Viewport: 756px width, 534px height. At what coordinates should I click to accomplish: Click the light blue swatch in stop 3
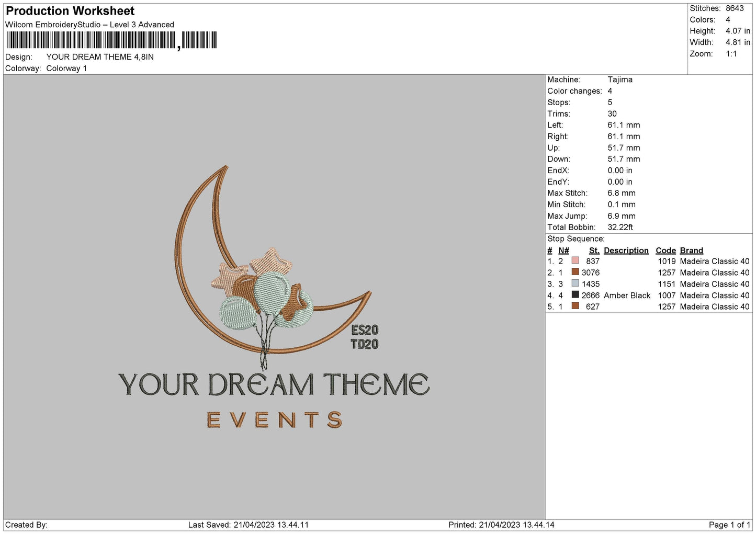576,283
